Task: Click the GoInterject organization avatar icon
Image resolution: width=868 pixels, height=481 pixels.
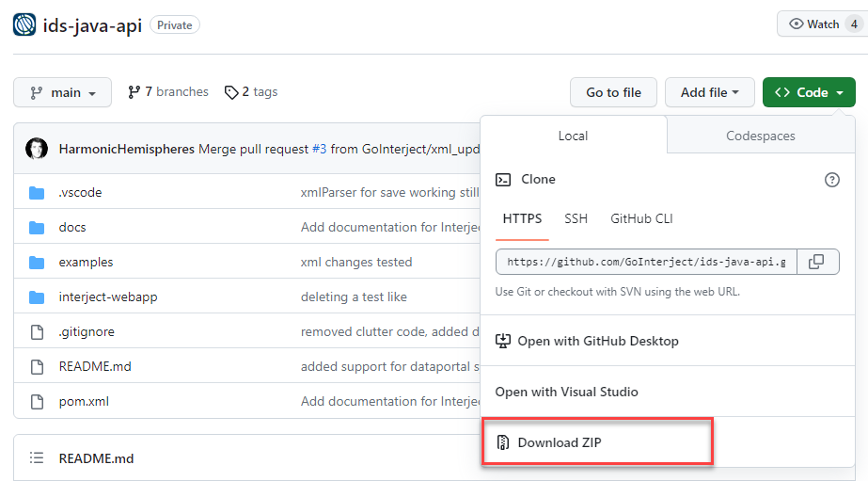Action: [24, 24]
